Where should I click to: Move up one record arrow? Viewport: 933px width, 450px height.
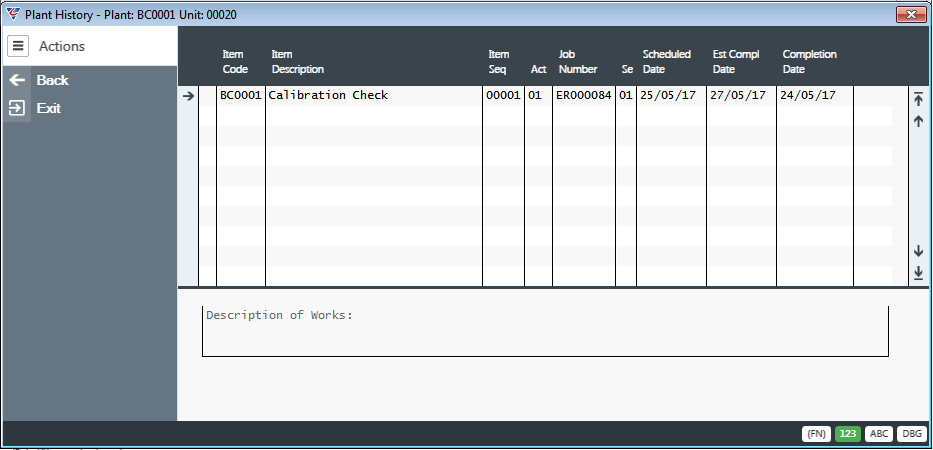tap(918, 121)
